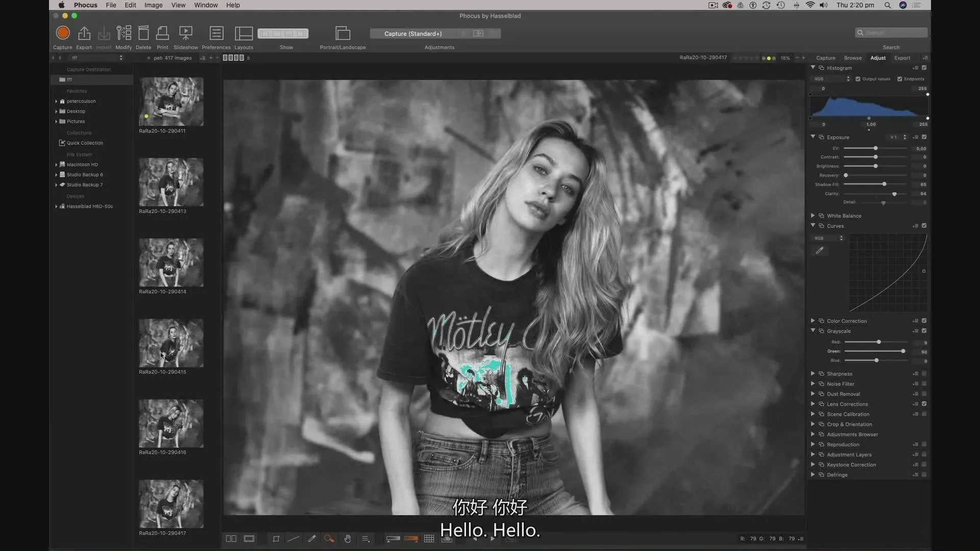Click the compare two-up view icon
Screen dimensions: 980x551
pos(231,539)
